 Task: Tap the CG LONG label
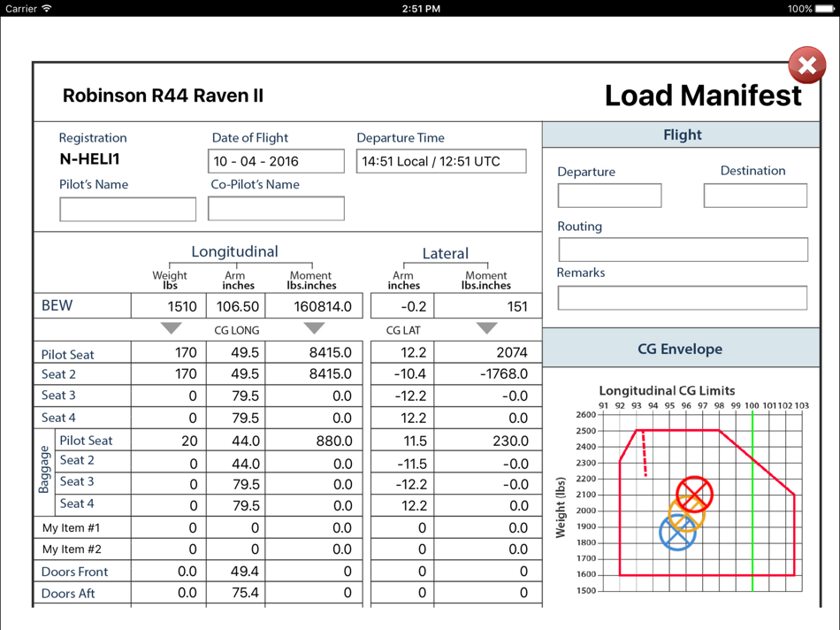pyautogui.click(x=236, y=330)
